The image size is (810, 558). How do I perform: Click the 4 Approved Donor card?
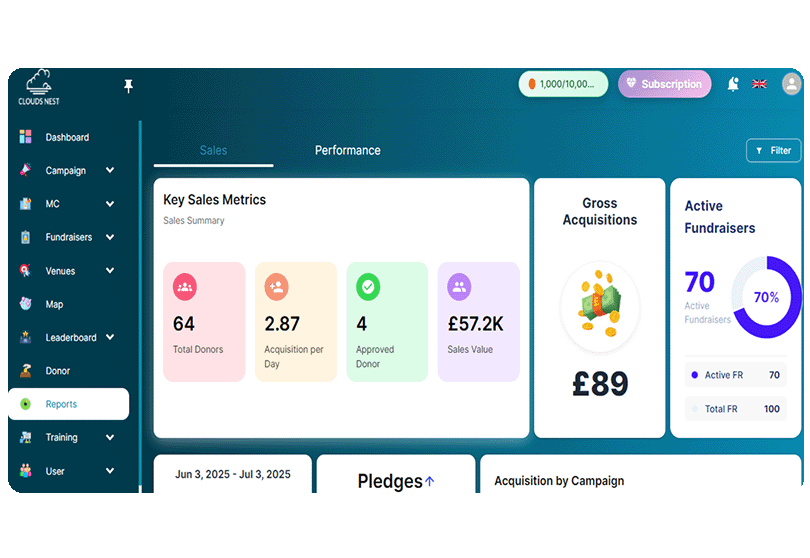387,322
